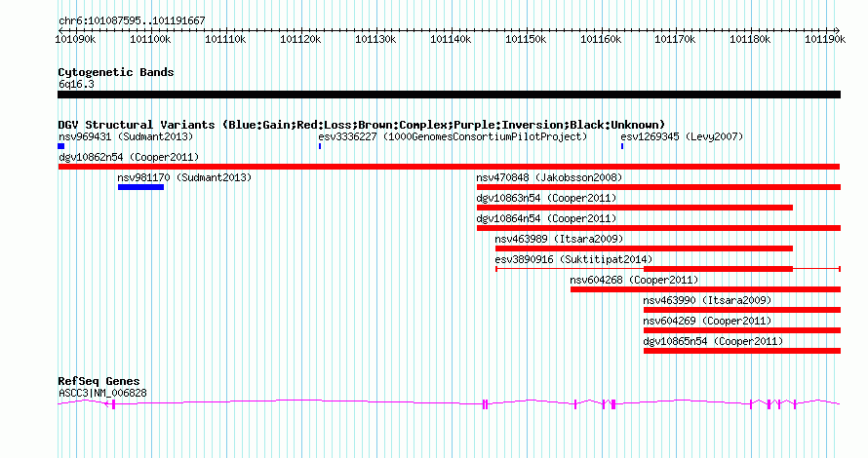Image resolution: width=868 pixels, height=458 pixels.
Task: Click the small blue esv3336227 marker
Action: coord(320,146)
